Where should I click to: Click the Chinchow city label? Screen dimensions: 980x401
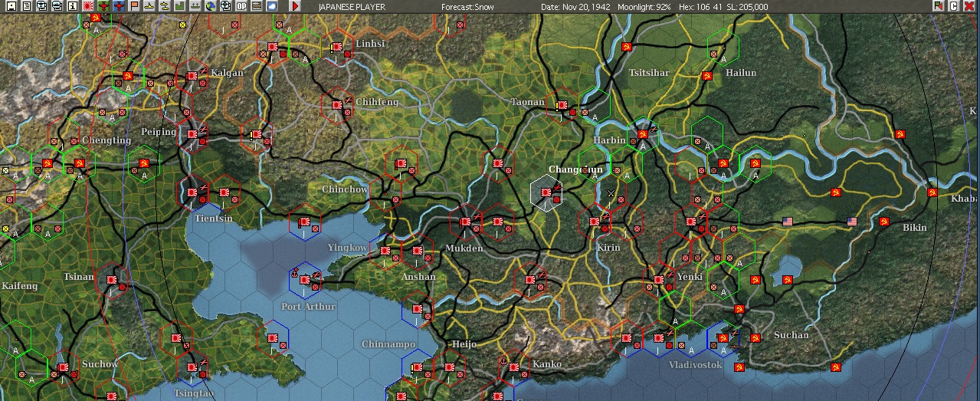tap(345, 189)
